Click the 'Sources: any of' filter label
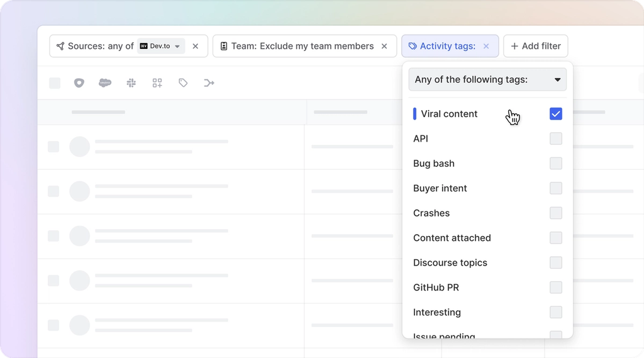Viewport: 644px width, 358px height. 101,46
